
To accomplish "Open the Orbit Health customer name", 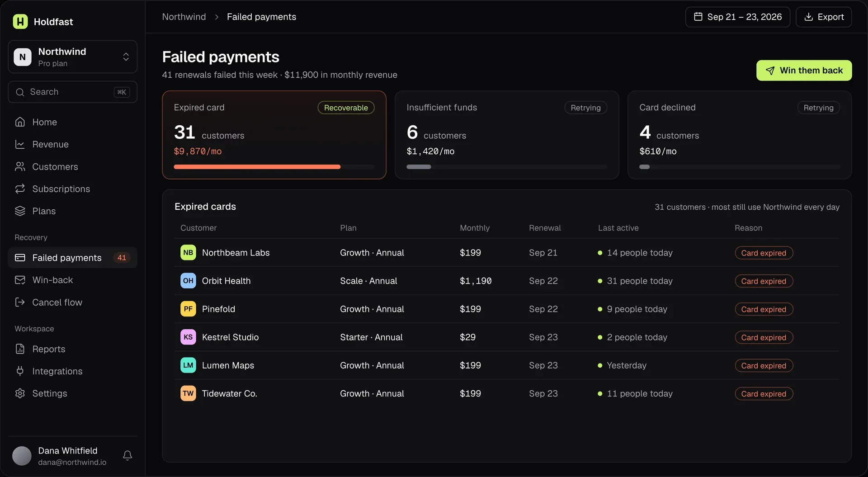I will [226, 281].
